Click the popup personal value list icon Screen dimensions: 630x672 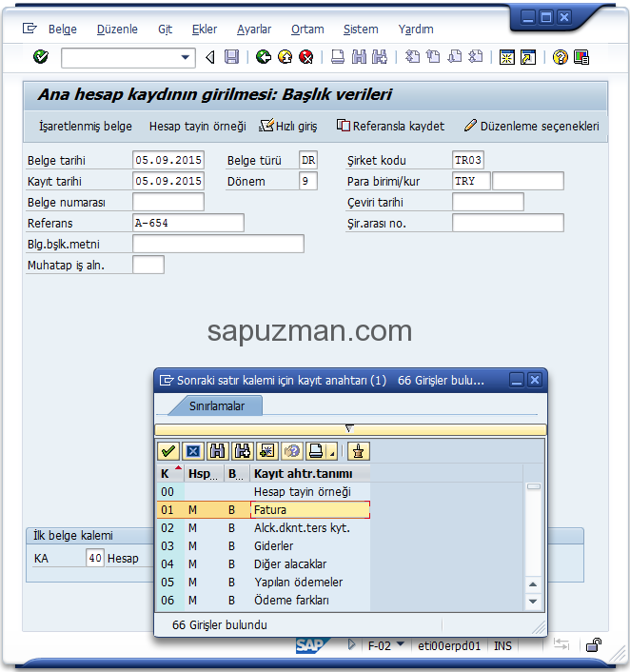coord(358,451)
